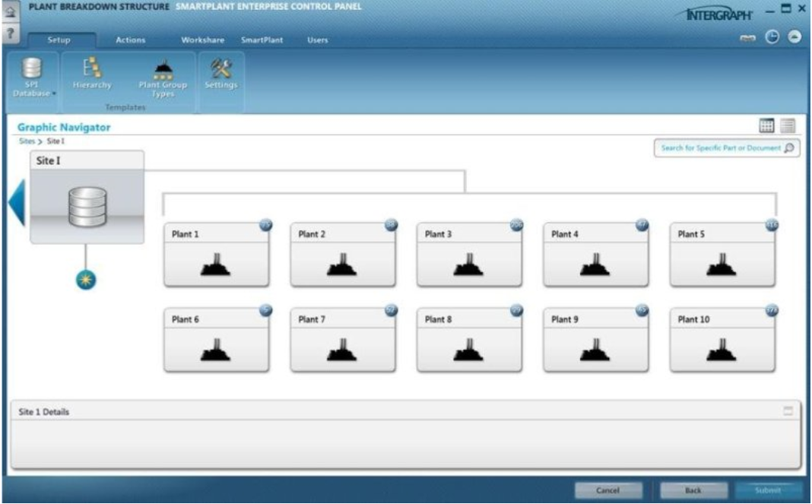Click the factory icon on the Plant 8 card
The height and width of the screenshot is (504, 812).
(x=468, y=350)
